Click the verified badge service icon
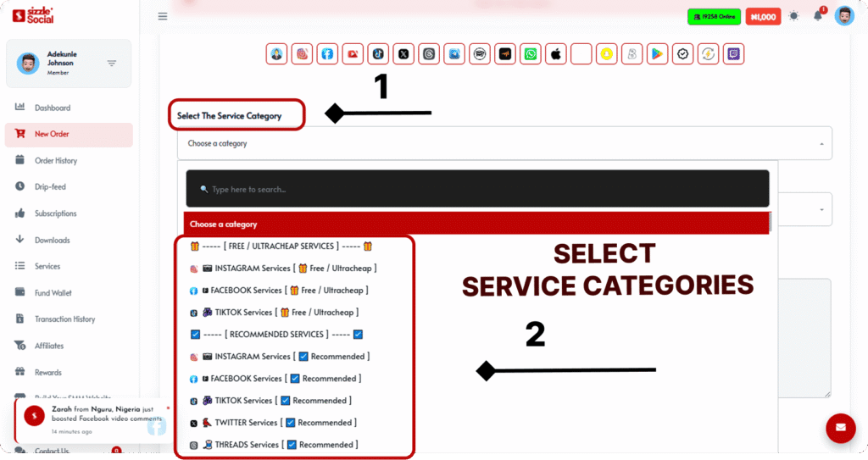Viewport: 868px width, 460px height. click(x=682, y=53)
